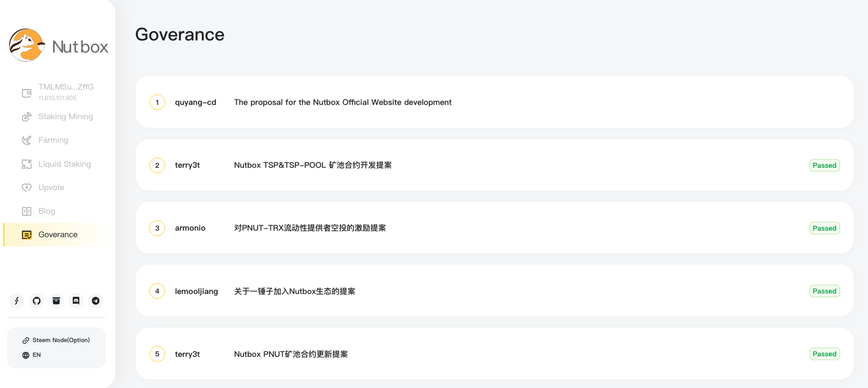Open the GitHub icon link
The image size is (868, 388).
(37, 301)
